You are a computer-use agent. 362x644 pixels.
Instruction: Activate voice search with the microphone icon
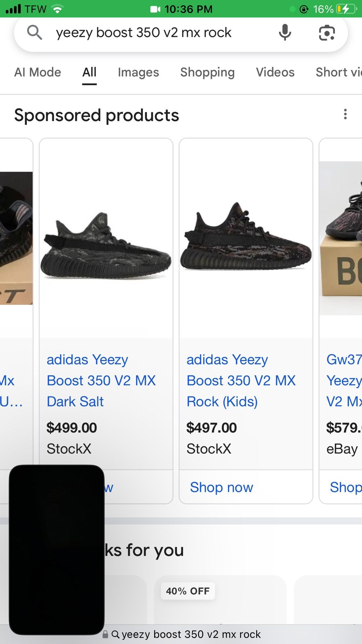(285, 33)
